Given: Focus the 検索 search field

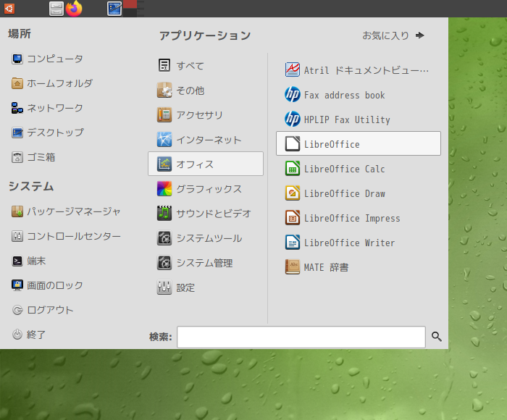Looking at the screenshot, I should pyautogui.click(x=301, y=337).
